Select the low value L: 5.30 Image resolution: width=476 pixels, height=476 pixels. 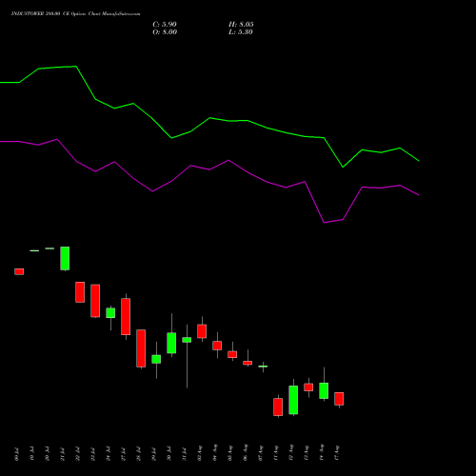click(x=241, y=32)
